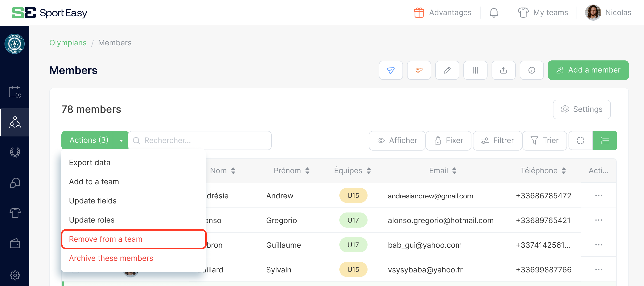This screenshot has width=644, height=286.
Task: Open the calendar icon in the sidebar
Action: (15, 92)
